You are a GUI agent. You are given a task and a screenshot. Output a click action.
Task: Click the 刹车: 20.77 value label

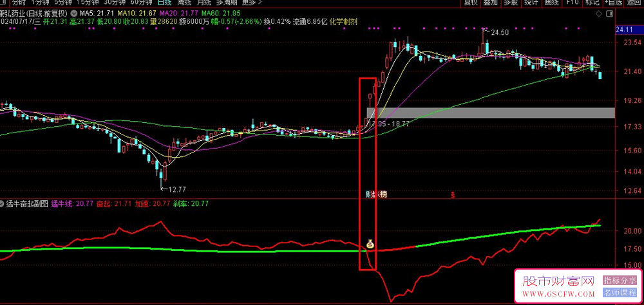(x=191, y=203)
